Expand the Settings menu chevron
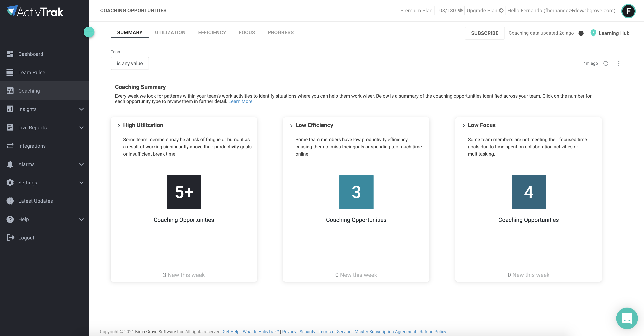Screen dimensions: 644x336 click(81, 182)
